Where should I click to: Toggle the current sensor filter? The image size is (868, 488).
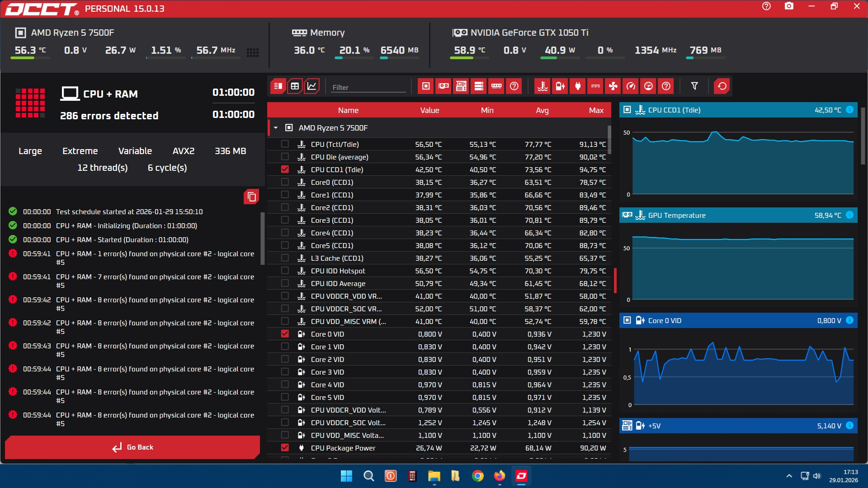[595, 86]
